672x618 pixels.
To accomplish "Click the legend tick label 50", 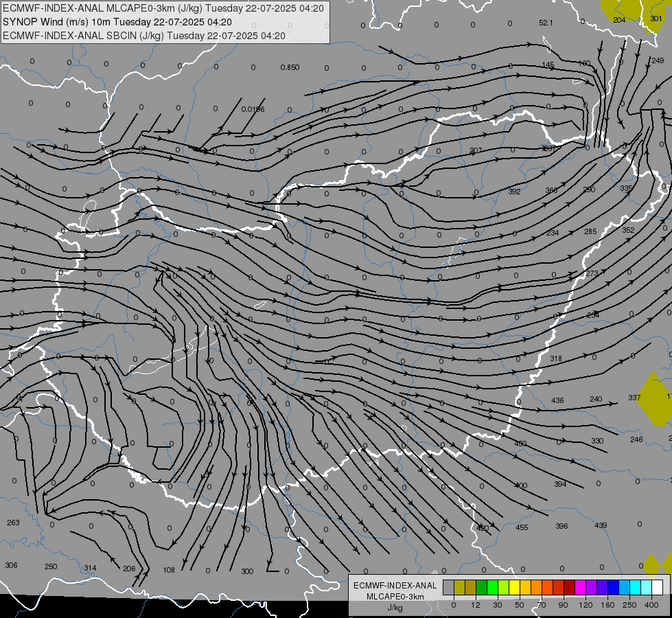I will (520, 605).
